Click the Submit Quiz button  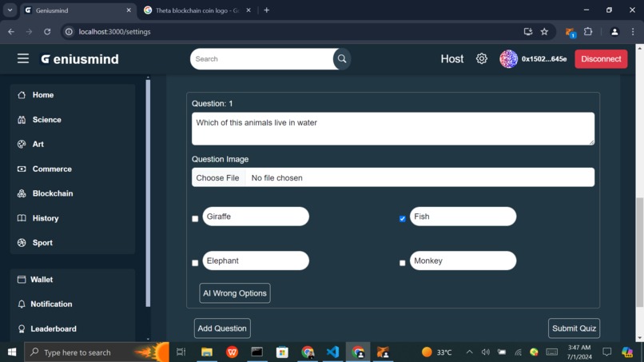tap(574, 328)
